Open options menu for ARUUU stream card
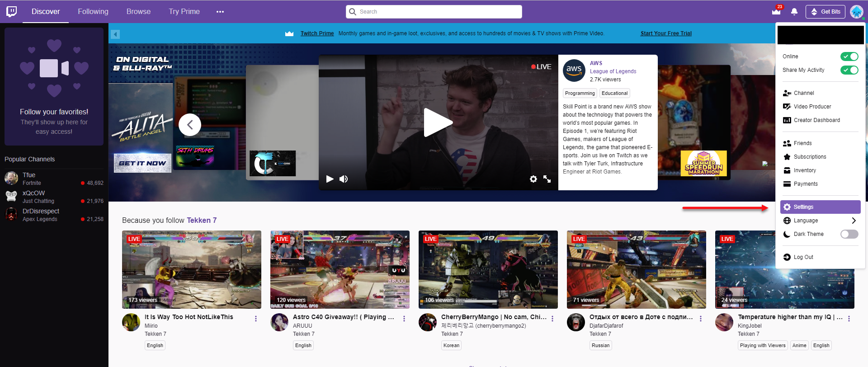Viewport: 868px width, 367px height. click(404, 319)
